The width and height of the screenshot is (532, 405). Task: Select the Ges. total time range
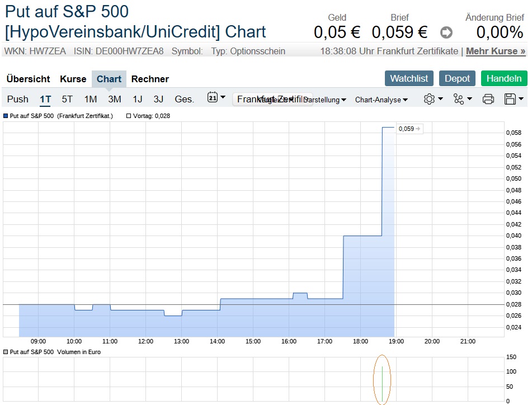point(184,99)
